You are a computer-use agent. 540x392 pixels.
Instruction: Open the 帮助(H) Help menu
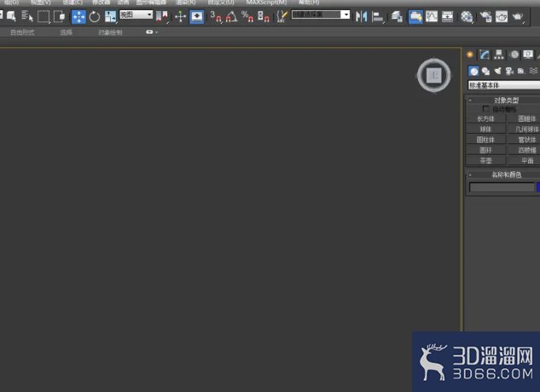click(309, 3)
